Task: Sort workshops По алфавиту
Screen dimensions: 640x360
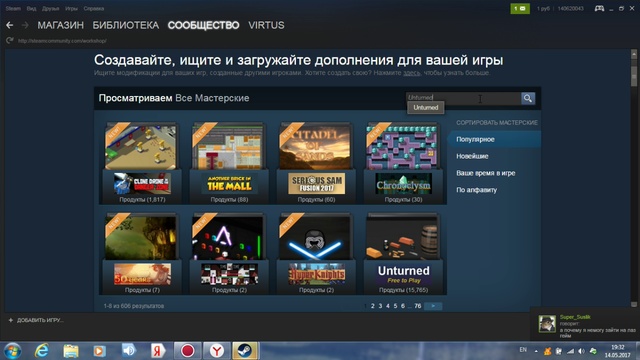Action: tap(476, 190)
